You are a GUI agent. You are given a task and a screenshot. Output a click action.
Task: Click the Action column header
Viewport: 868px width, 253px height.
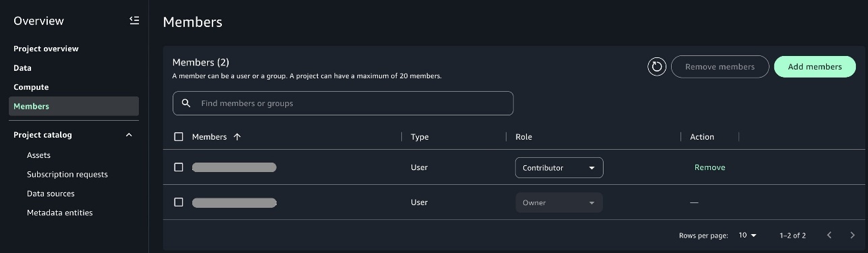(702, 137)
